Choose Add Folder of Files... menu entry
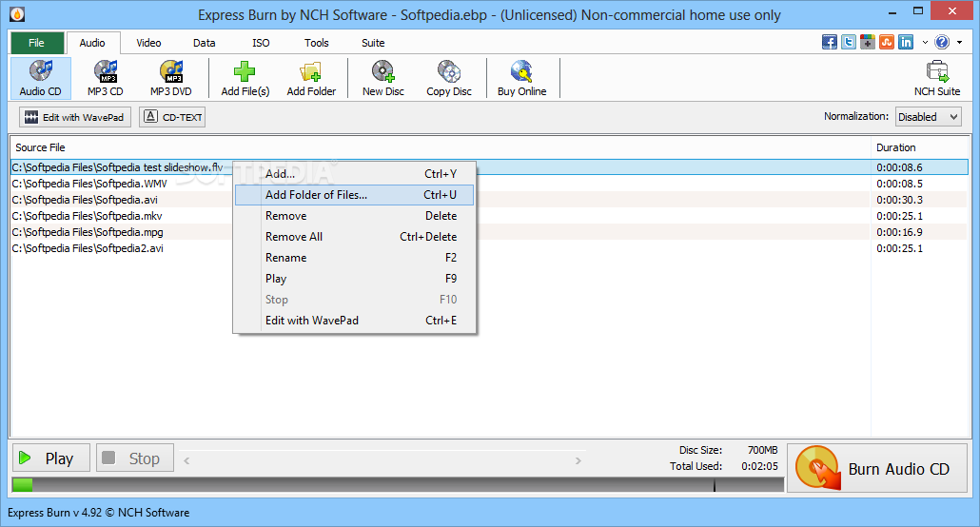This screenshot has height=527, width=980. [354, 195]
